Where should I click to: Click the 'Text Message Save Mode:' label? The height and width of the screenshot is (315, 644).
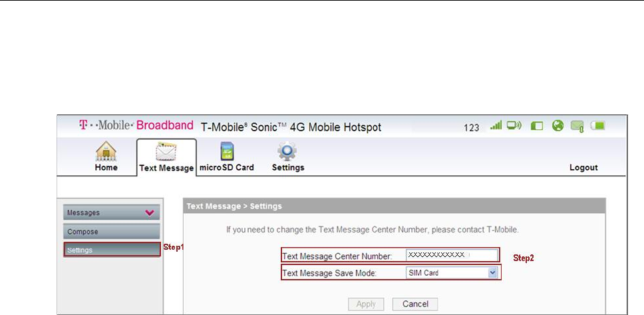point(329,273)
